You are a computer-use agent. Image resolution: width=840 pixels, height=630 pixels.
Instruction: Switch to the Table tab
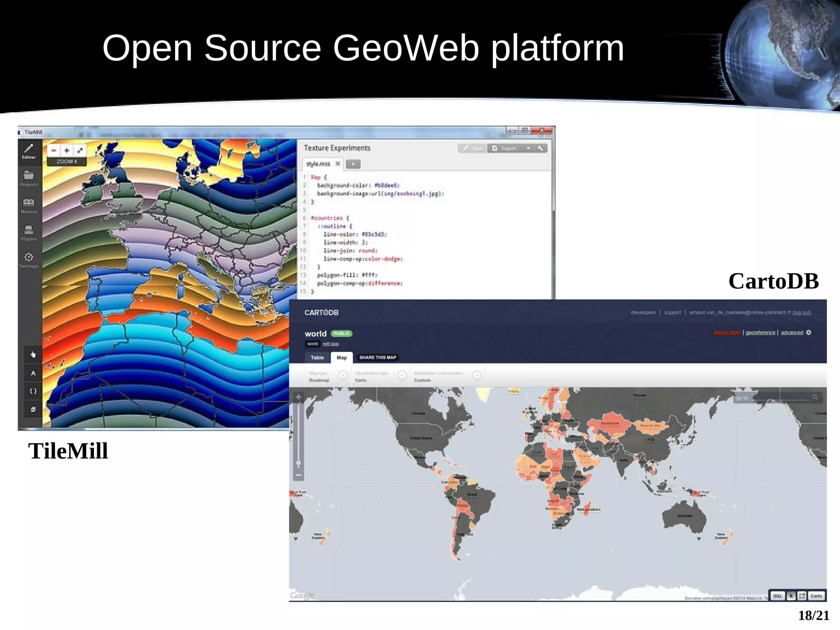[317, 358]
